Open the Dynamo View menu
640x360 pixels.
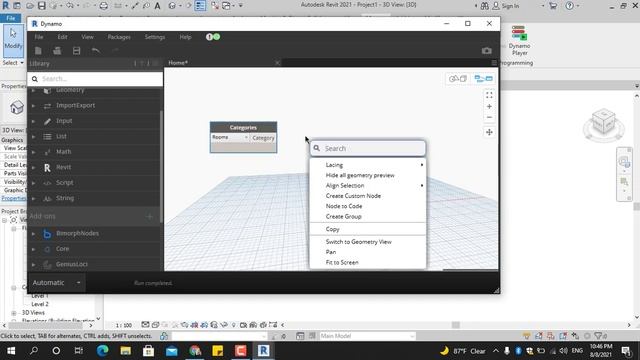[x=87, y=37]
